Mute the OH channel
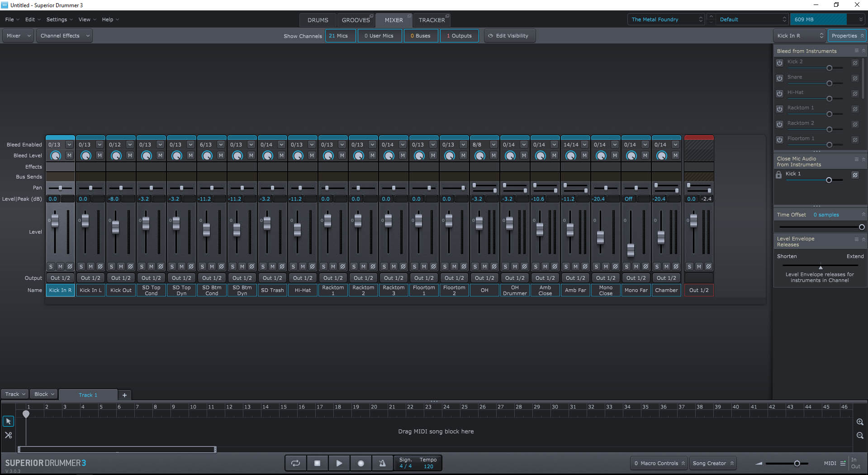The image size is (868, 475). tap(484, 267)
